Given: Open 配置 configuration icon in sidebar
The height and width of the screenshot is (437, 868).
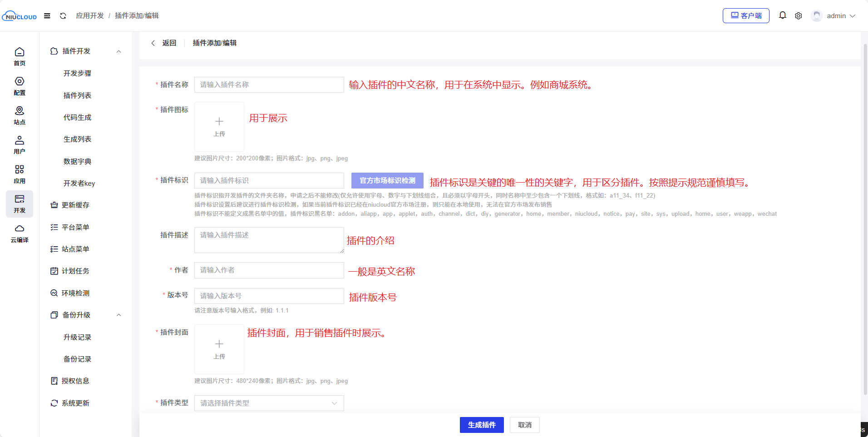Looking at the screenshot, I should click(20, 86).
